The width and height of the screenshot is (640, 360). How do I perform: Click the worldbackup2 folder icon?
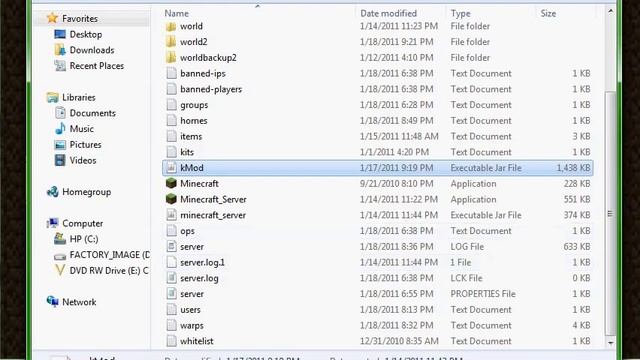171,58
